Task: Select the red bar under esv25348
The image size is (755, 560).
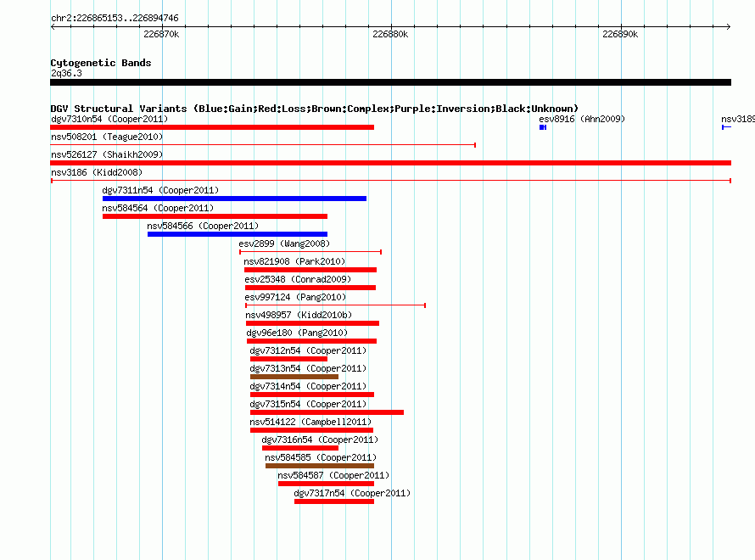Action: [x=310, y=288]
